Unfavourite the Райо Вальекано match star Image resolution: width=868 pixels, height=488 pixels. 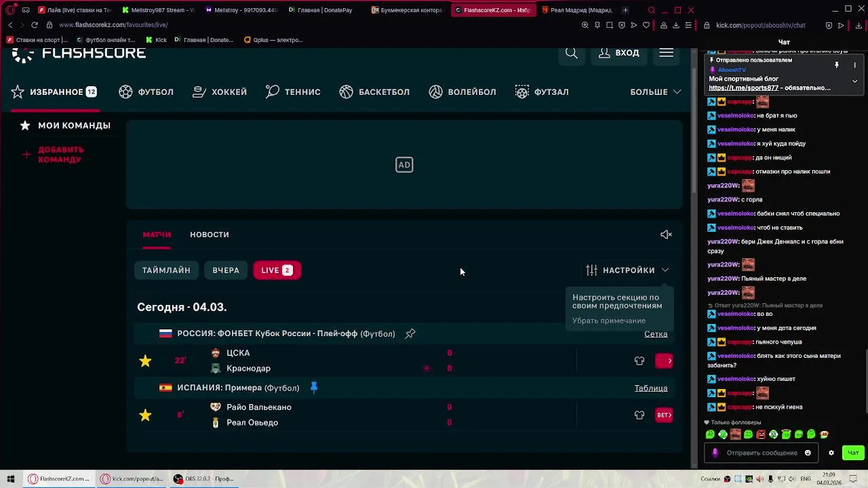pos(145,415)
